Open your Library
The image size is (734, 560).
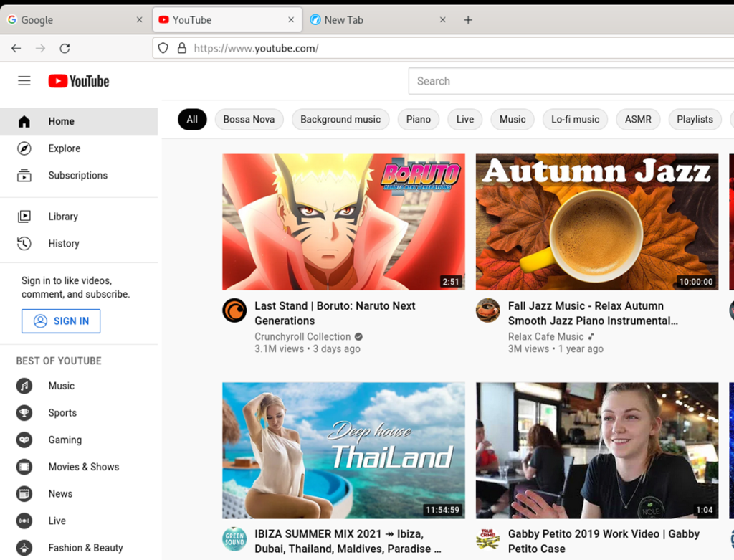63,216
